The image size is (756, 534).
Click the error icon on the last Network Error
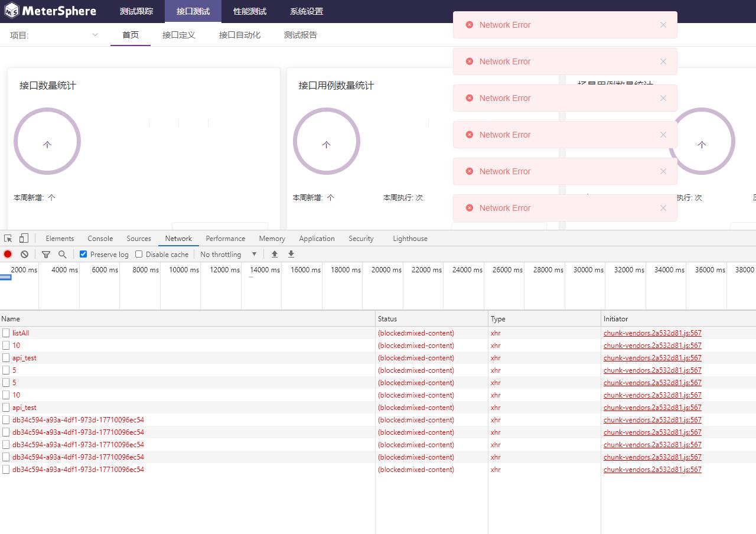point(470,208)
